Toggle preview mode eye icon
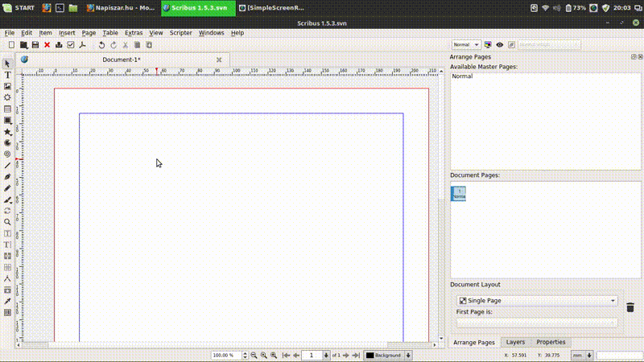 500,45
